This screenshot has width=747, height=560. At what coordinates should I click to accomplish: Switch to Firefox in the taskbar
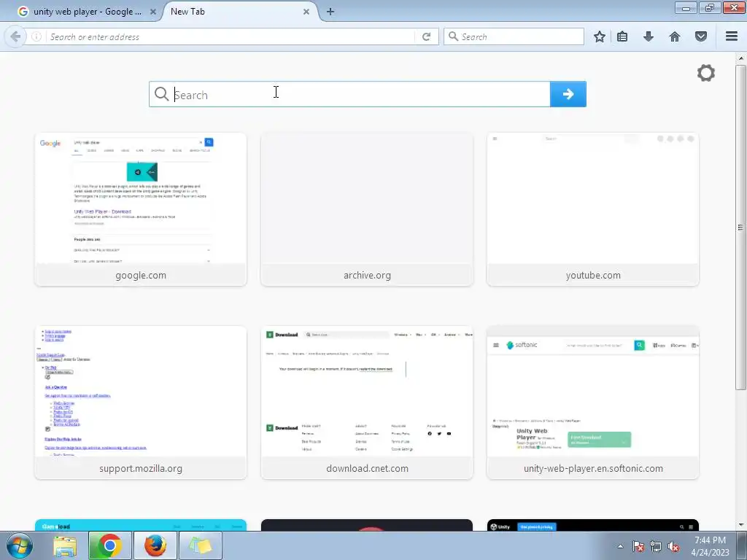[155, 545]
